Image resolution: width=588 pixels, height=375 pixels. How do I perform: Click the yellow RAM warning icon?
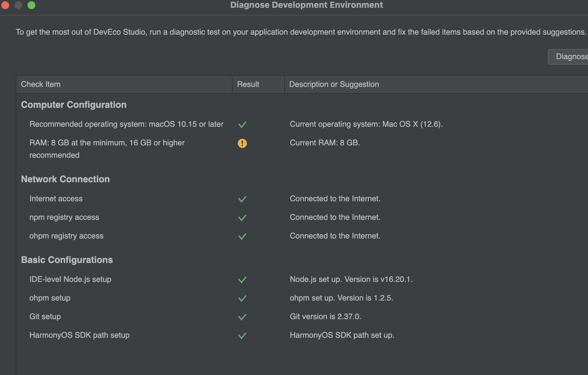point(242,143)
